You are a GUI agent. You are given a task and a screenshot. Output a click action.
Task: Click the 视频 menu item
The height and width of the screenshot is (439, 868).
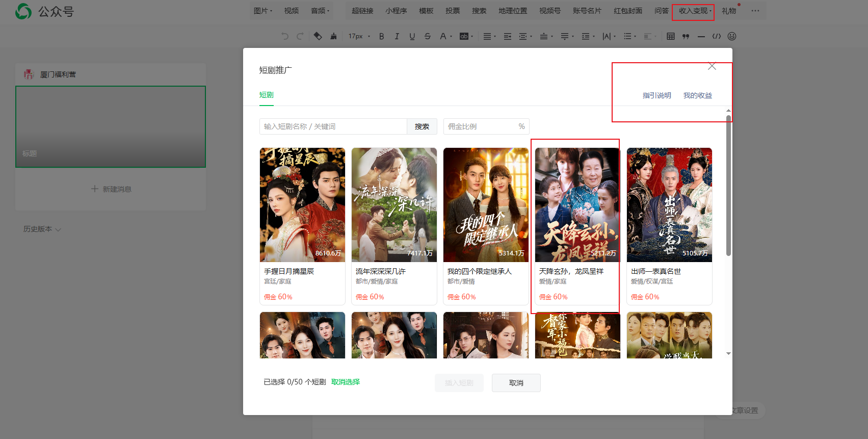292,11
